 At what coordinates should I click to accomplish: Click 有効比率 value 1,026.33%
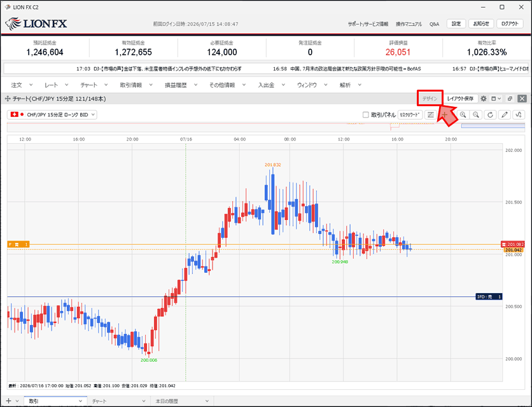[487, 52]
